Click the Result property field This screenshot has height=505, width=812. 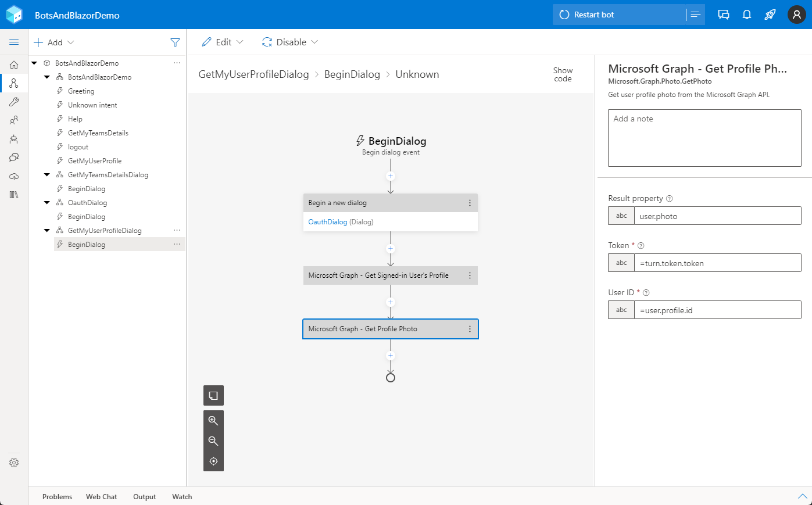point(717,216)
